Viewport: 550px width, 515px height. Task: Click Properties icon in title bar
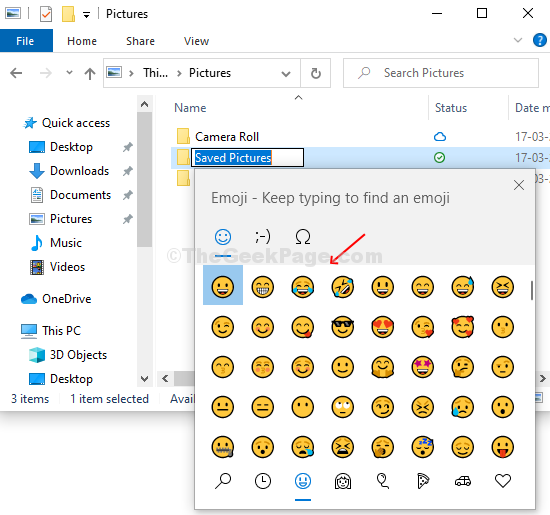point(46,14)
